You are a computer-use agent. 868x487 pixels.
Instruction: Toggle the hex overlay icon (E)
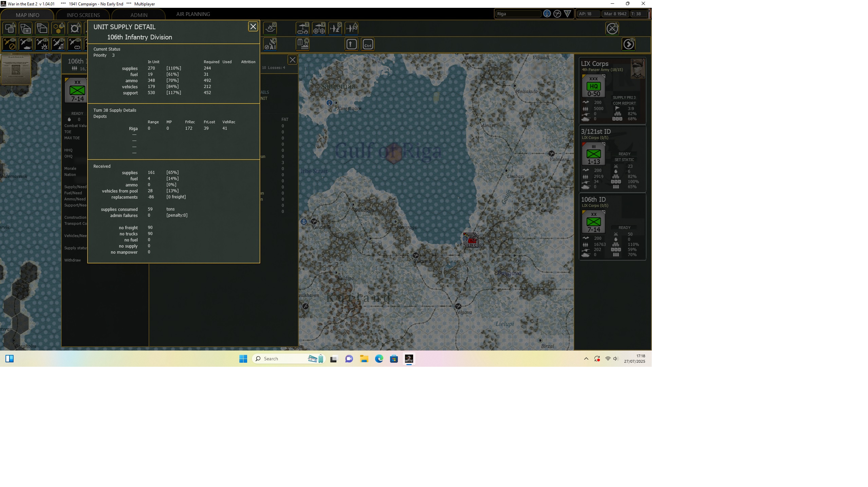58,28
